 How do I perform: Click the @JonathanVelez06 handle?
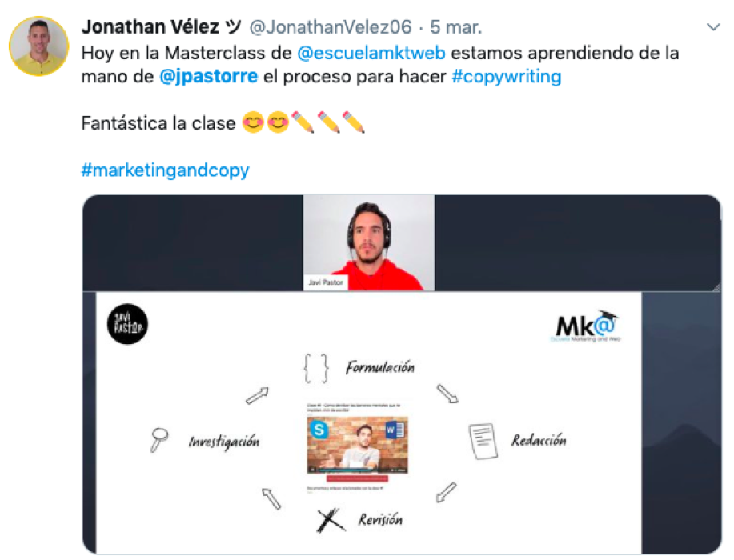coord(331,27)
